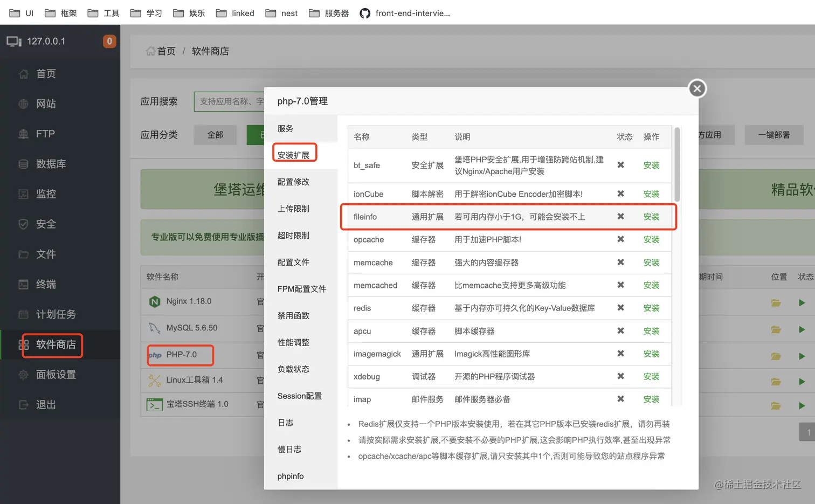Install the ionCube extension
Screen dimensions: 815x504
click(651, 194)
